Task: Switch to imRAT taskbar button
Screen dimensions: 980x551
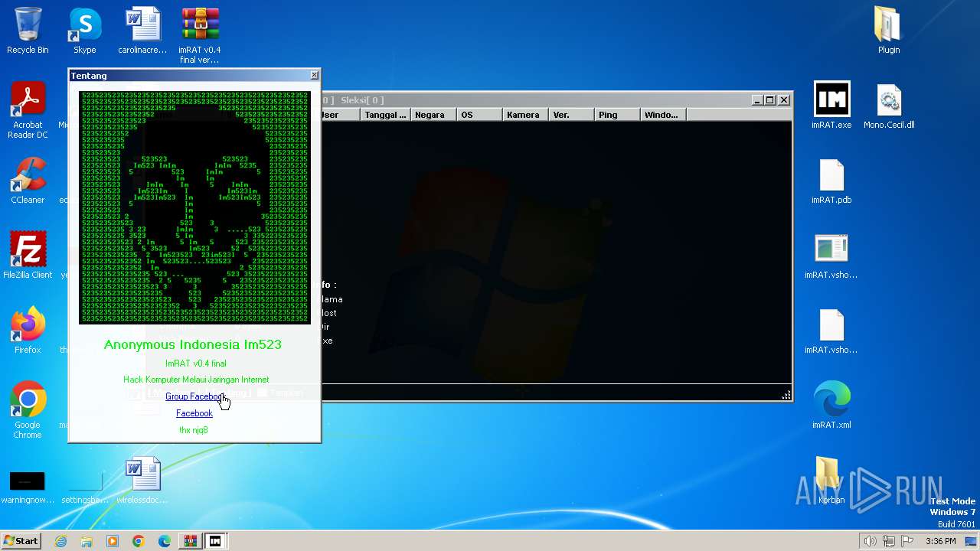Action: [215, 541]
